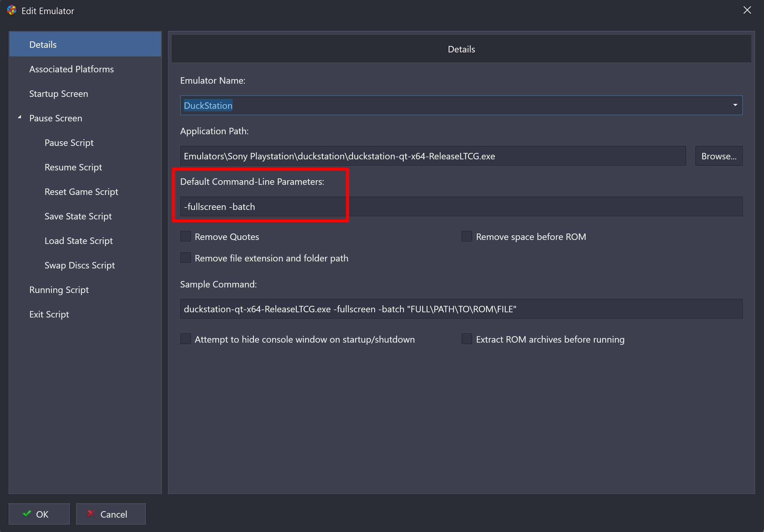The height and width of the screenshot is (532, 764).
Task: Enable the Remove Quotes checkbox
Action: (x=186, y=237)
